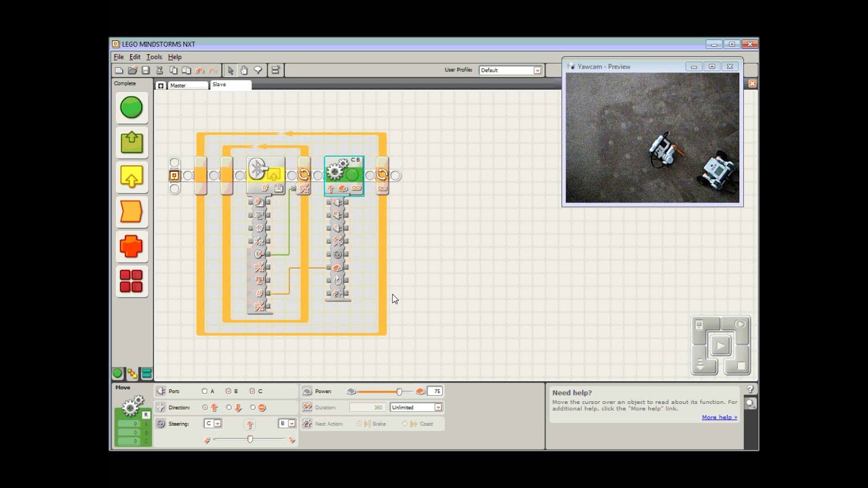The image size is (868, 488).
Task: Expand the Duration Unlimited dropdown
Action: coord(438,407)
